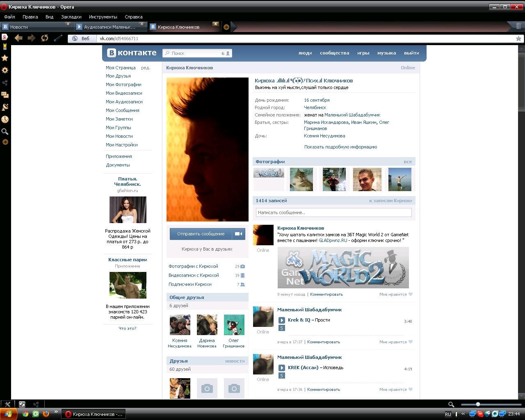Like the KREK (Ассаи) – Исповедь post
Viewport: 525px width, 420px height.
410,390
